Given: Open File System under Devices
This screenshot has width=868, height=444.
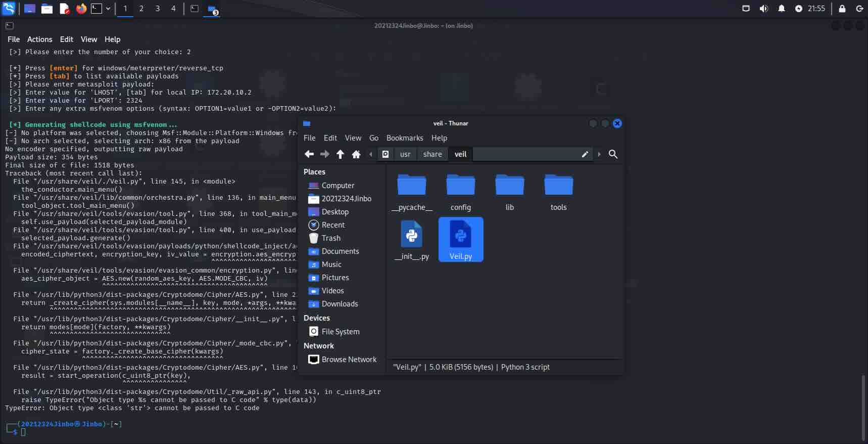Looking at the screenshot, I should tap(334, 332).
